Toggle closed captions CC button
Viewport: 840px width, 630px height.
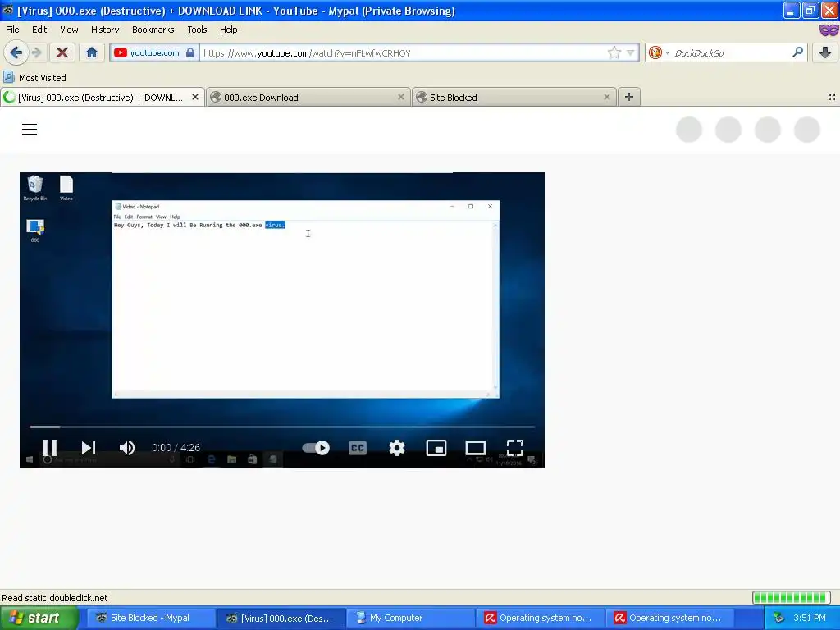point(358,447)
